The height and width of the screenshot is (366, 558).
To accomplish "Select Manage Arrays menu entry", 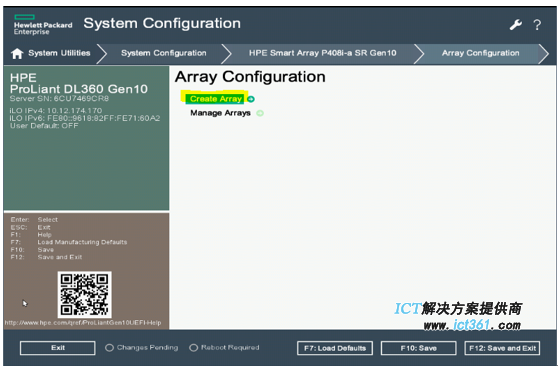I will 220,113.
